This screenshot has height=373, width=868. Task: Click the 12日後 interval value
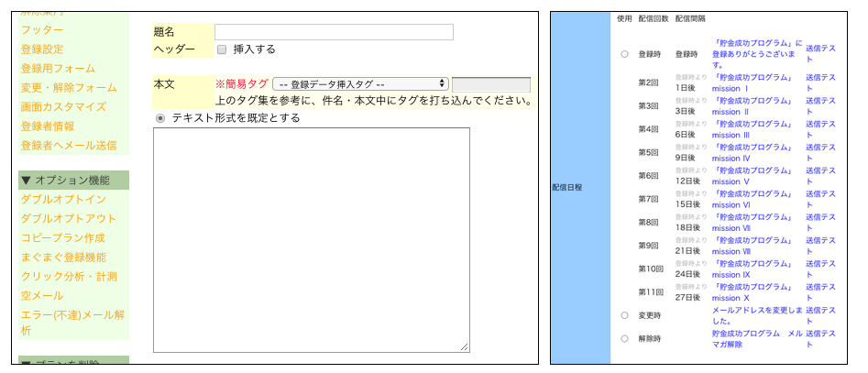click(x=687, y=181)
